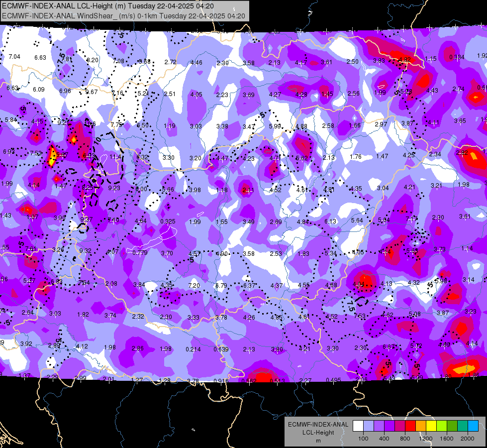Click the wind shear value '6.79'
Image resolution: width=487 pixels, height=448 pixels.
click(x=221, y=285)
